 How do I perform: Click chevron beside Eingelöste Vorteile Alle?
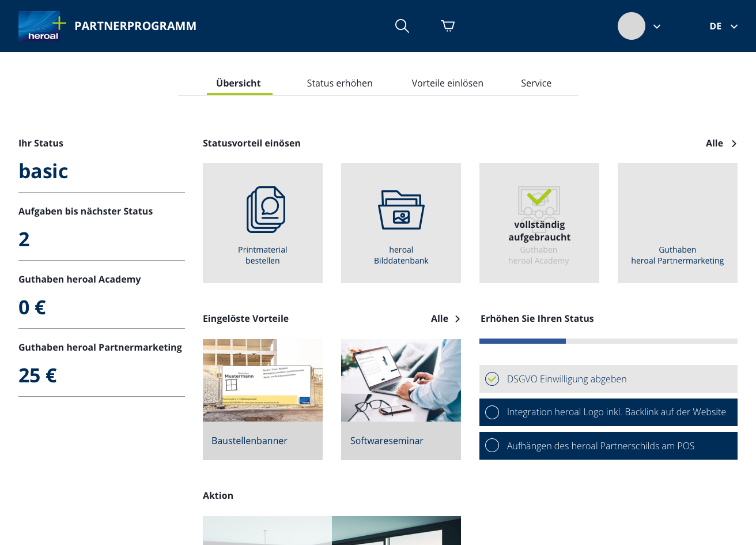coord(458,319)
